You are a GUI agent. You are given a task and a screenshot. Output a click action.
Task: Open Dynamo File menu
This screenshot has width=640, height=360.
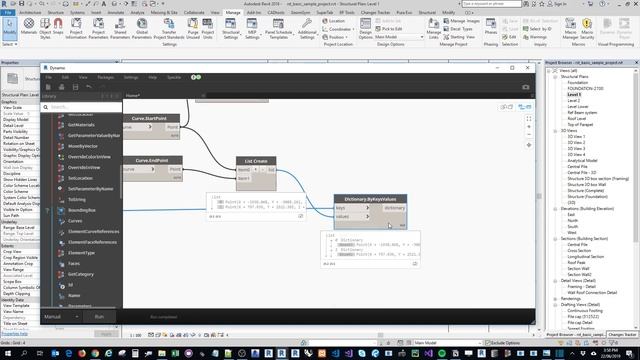49,78
